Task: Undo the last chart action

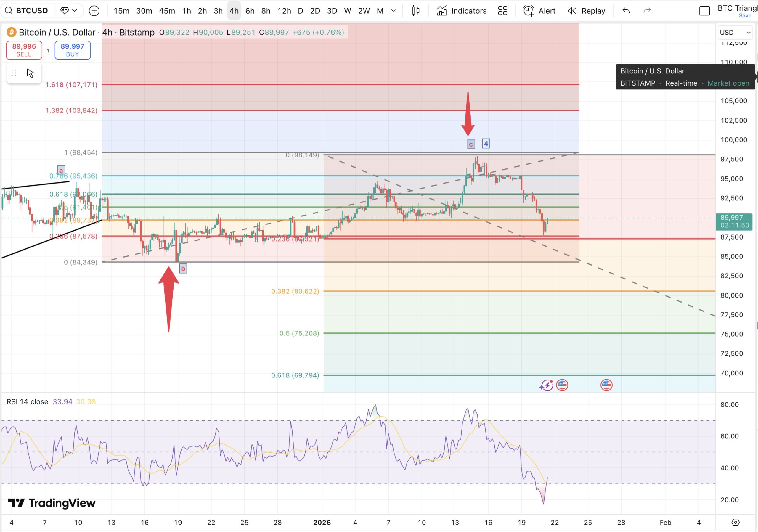Action: pyautogui.click(x=626, y=11)
